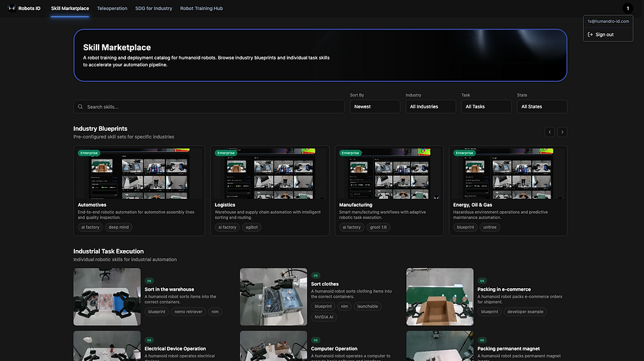Open the All States dropdown

541,106
